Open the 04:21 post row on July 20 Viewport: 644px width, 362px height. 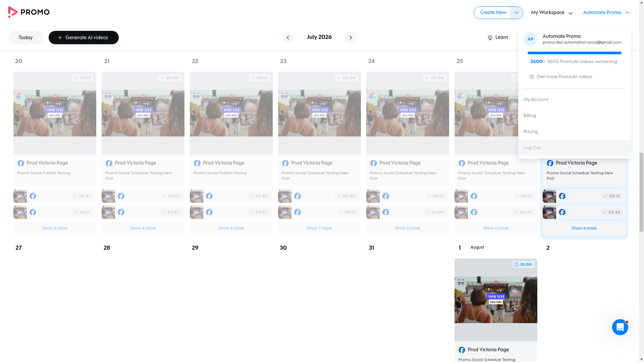55,212
